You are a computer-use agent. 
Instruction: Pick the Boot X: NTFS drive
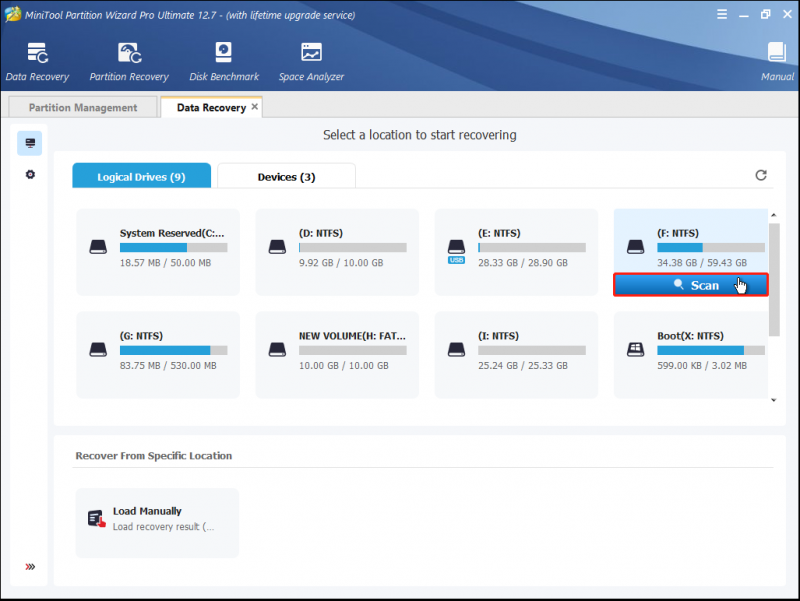pos(691,355)
